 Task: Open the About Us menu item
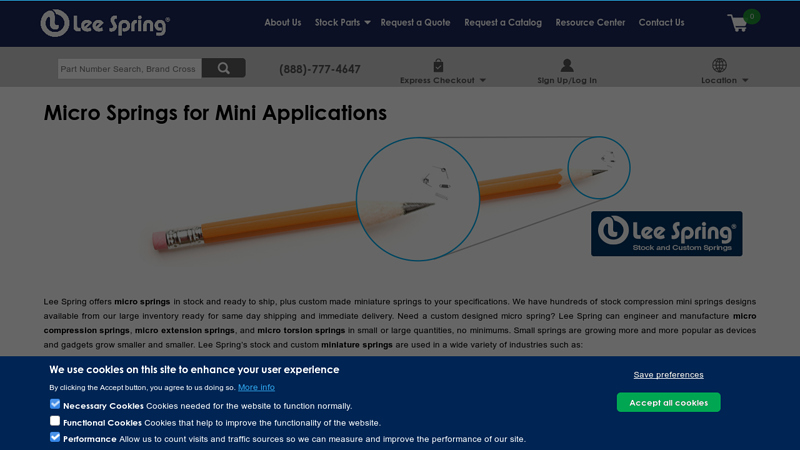point(282,22)
